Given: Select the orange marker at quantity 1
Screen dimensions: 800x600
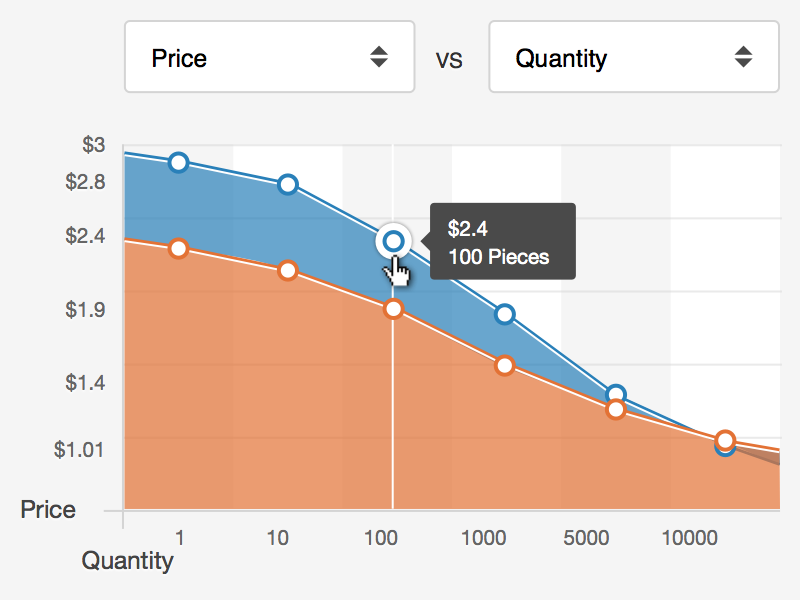Looking at the screenshot, I should (x=179, y=249).
